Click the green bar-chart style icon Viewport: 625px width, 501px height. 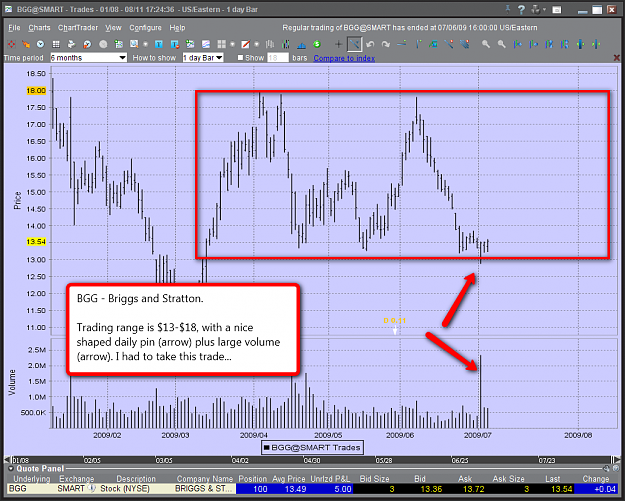point(285,44)
